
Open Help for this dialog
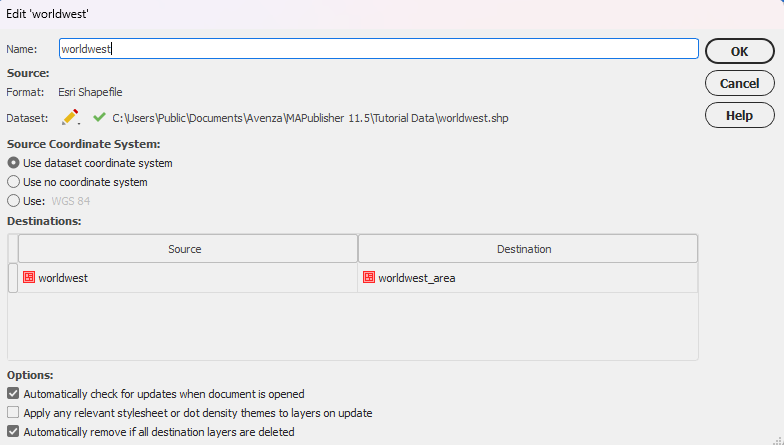click(x=740, y=115)
